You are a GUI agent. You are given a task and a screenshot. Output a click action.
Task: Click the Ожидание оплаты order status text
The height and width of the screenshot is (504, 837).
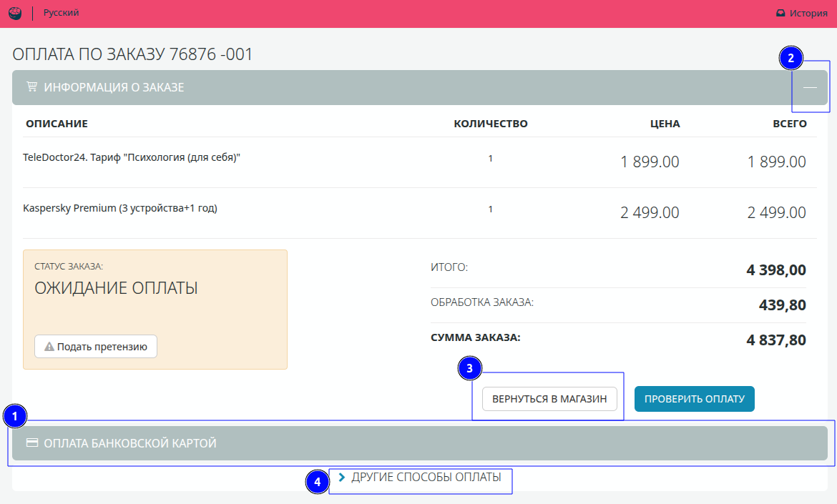coord(116,289)
